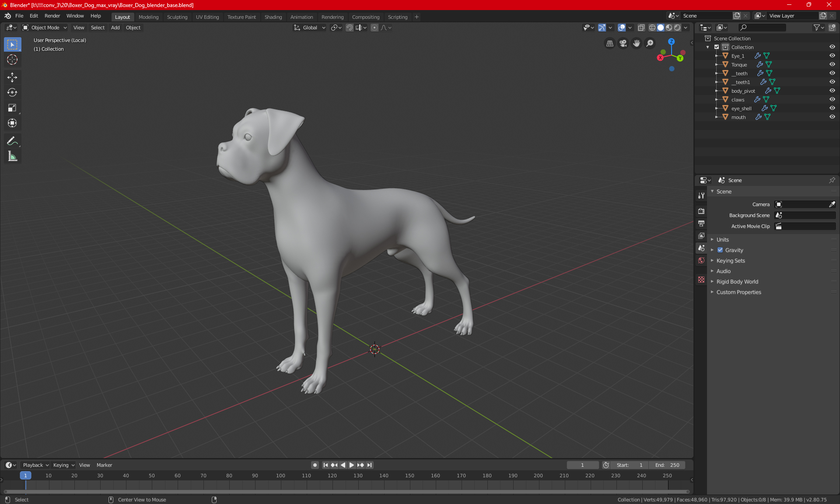Toggle Collection visibility eye icon
Screen dimensions: 840x504
[832, 47]
